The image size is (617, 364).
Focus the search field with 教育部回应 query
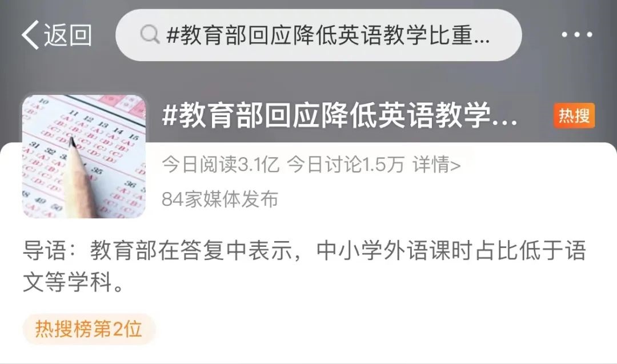[x=319, y=35]
